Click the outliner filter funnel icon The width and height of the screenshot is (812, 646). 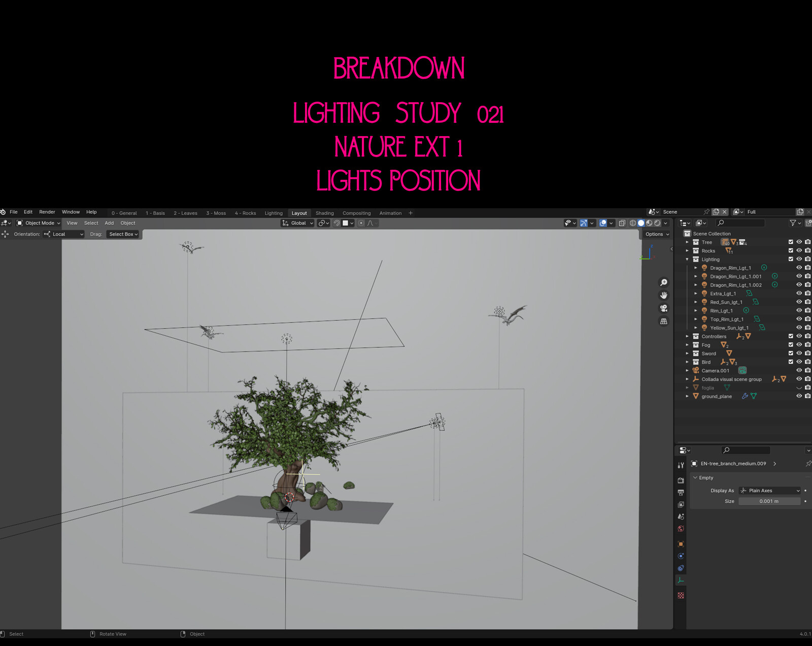tap(793, 223)
